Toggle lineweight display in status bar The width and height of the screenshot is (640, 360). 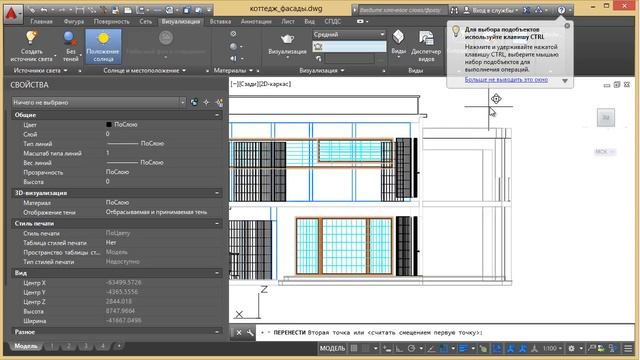(463, 349)
